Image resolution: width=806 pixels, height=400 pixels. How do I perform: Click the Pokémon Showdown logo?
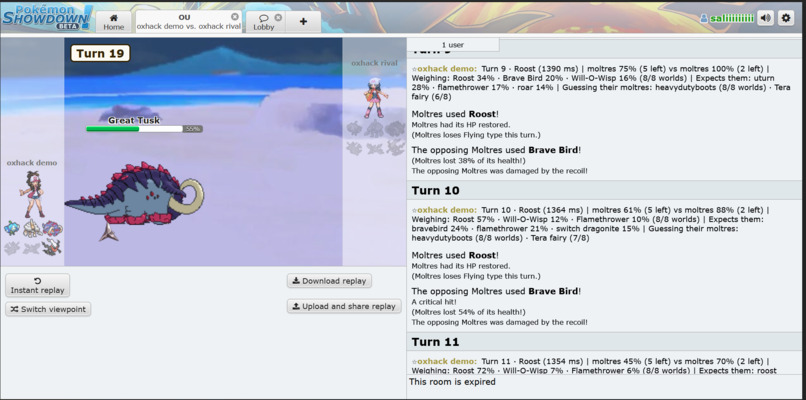pyautogui.click(x=47, y=17)
